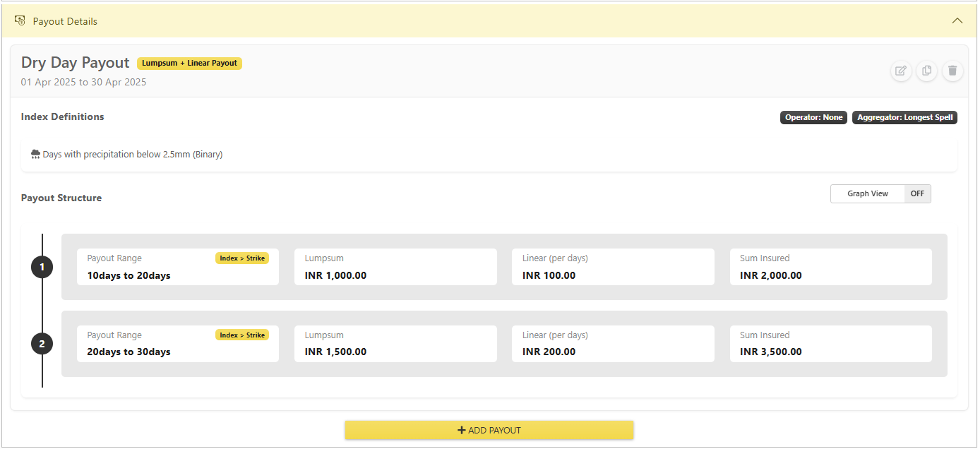Click the Dry Day Payout title
The height and width of the screenshot is (449, 980).
pyautogui.click(x=76, y=63)
